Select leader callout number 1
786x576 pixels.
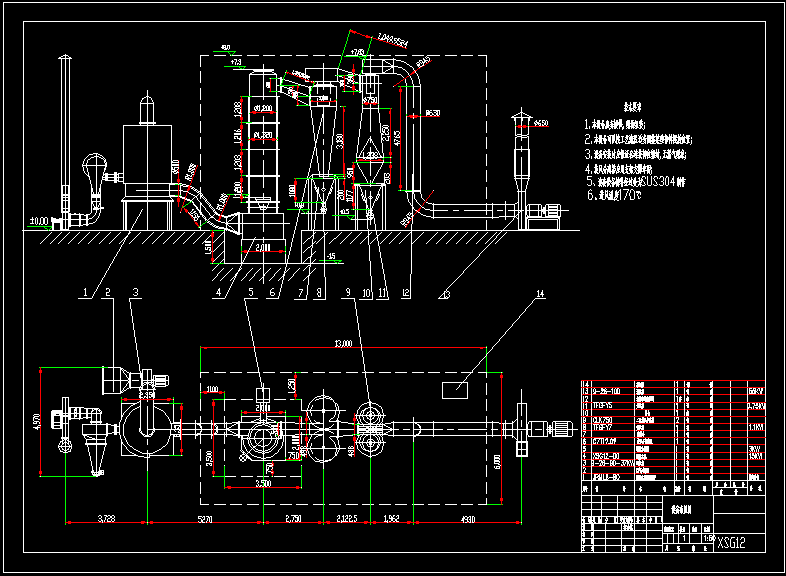pyautogui.click(x=85, y=292)
